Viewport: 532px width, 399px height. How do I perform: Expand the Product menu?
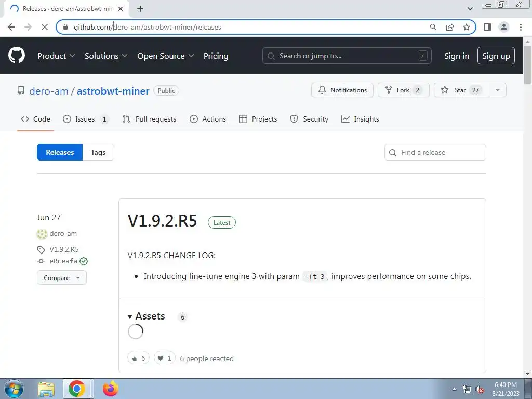point(56,56)
